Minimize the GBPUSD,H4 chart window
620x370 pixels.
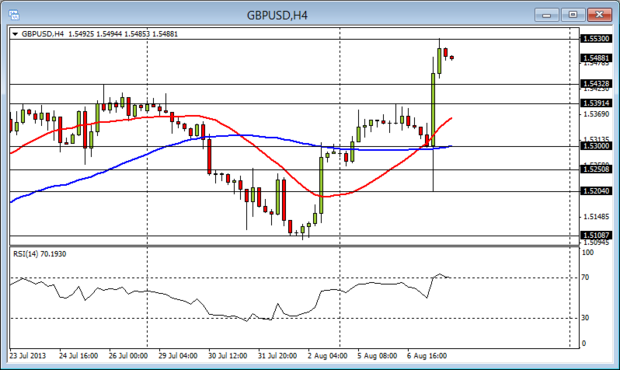[546, 15]
